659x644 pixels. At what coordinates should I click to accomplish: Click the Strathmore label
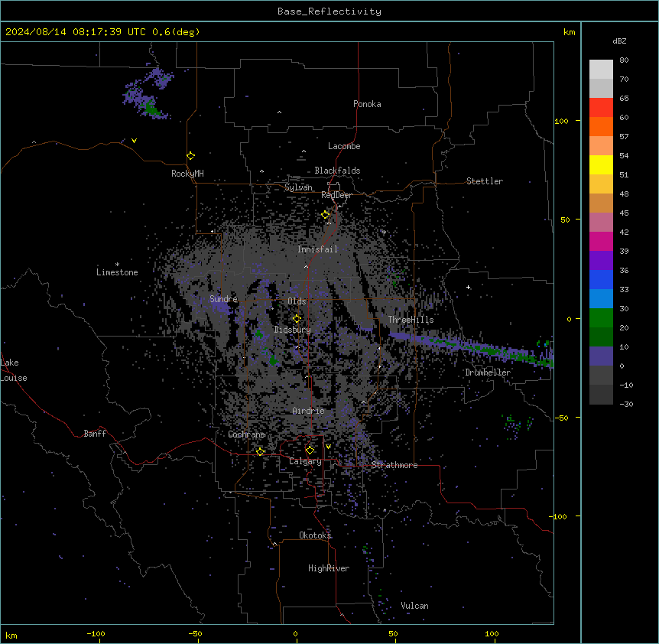pos(394,465)
